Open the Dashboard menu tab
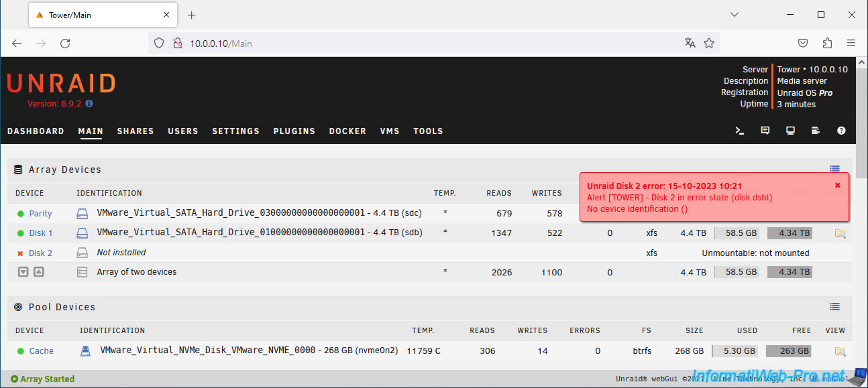Image resolution: width=868 pixels, height=388 pixels. [x=36, y=131]
